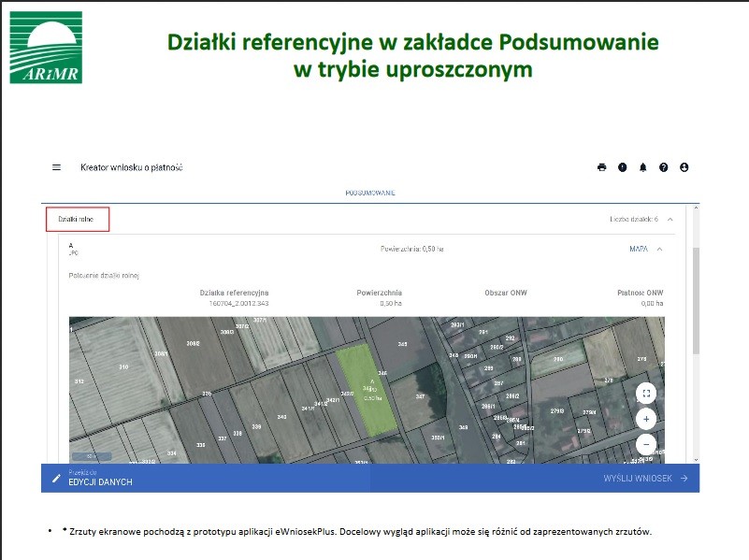Select the PODSUMOWANIE tab

pyautogui.click(x=370, y=193)
